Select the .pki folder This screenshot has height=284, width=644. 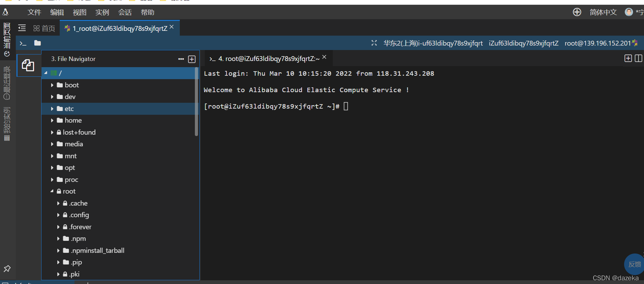120,274
